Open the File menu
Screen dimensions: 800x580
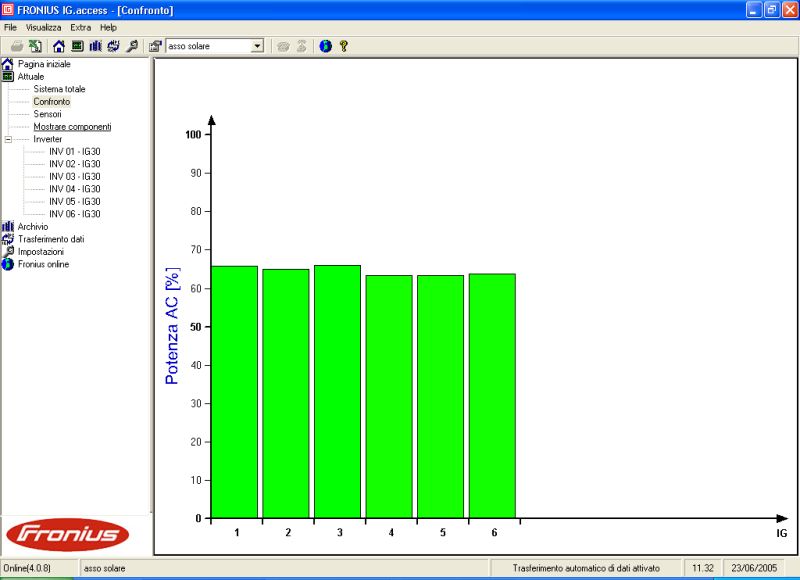[10, 28]
